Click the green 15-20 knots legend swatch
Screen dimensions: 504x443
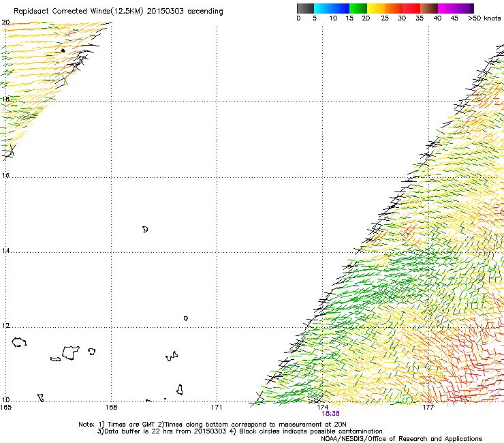pyautogui.click(x=358, y=8)
